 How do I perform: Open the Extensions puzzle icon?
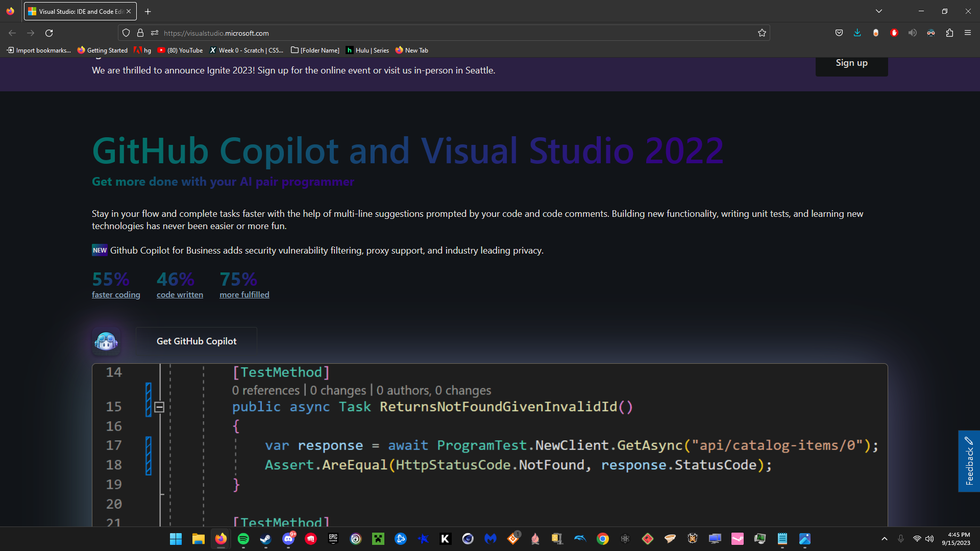pyautogui.click(x=949, y=33)
